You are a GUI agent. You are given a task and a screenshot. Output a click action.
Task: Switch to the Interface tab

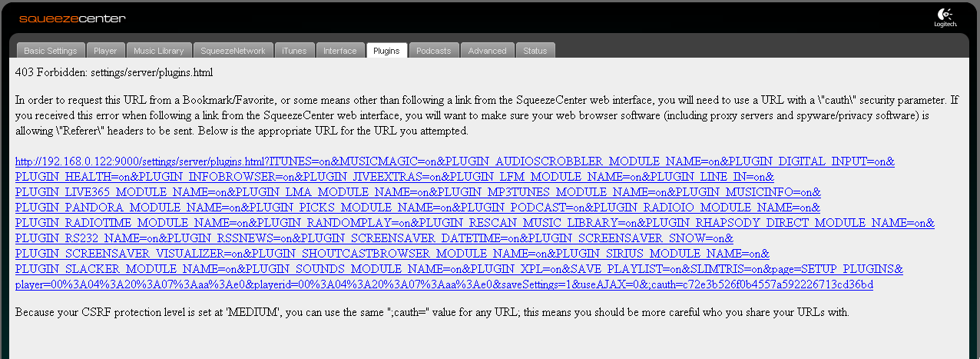coord(339,51)
